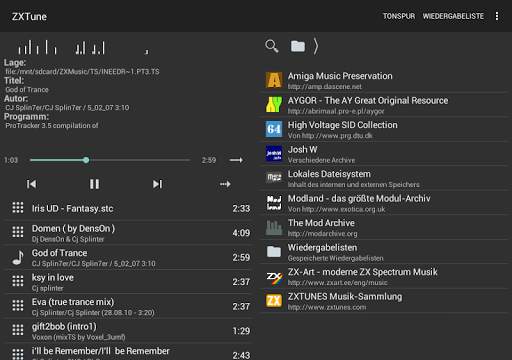This screenshot has height=360, width=512.
Task: Open Amiga Music Preservation catalog
Action: [x=385, y=80]
